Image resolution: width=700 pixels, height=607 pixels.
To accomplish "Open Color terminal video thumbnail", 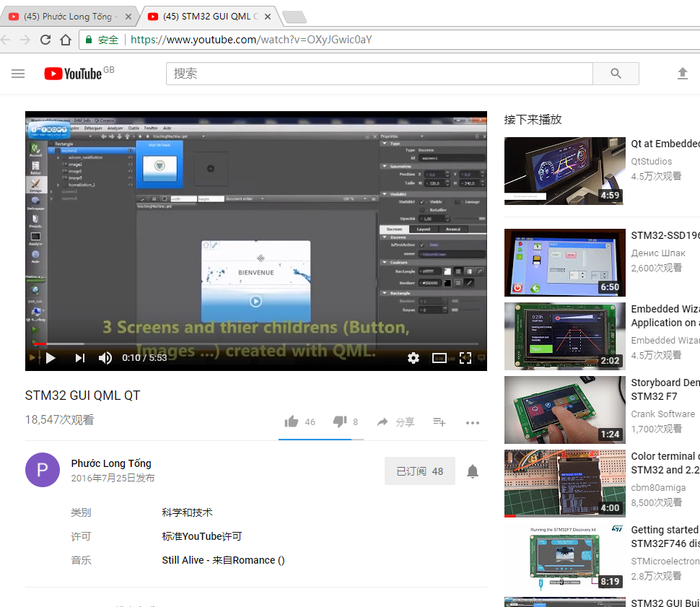I will [x=565, y=484].
